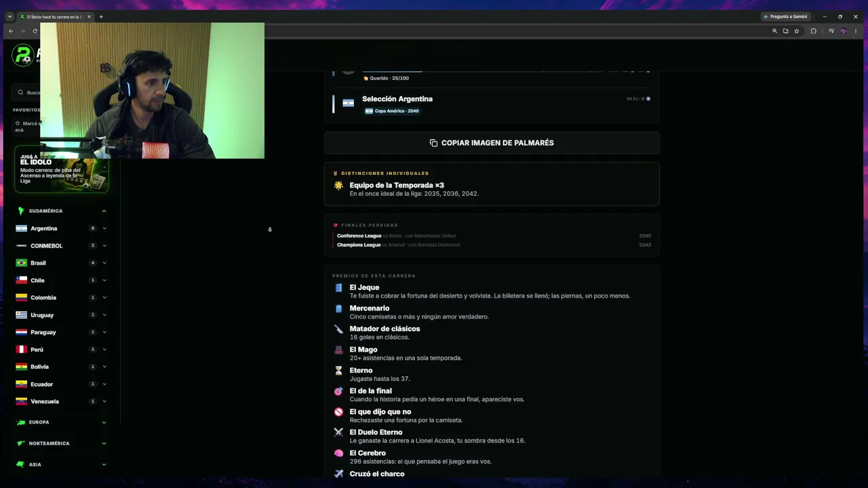
Task: Click the award icon beside El Jeque
Action: 338,287
